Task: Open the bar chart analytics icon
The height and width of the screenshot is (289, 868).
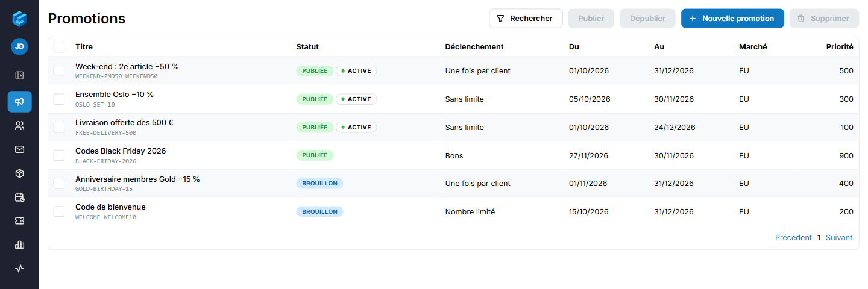Action: [19, 244]
